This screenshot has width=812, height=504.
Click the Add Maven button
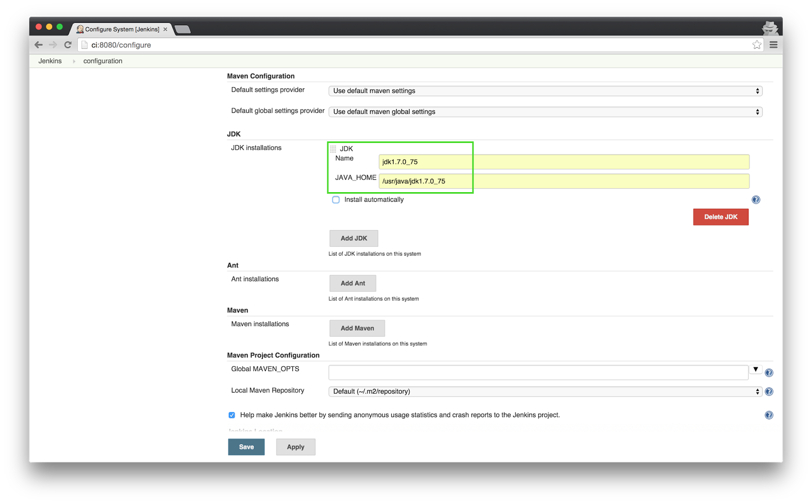pyautogui.click(x=357, y=328)
